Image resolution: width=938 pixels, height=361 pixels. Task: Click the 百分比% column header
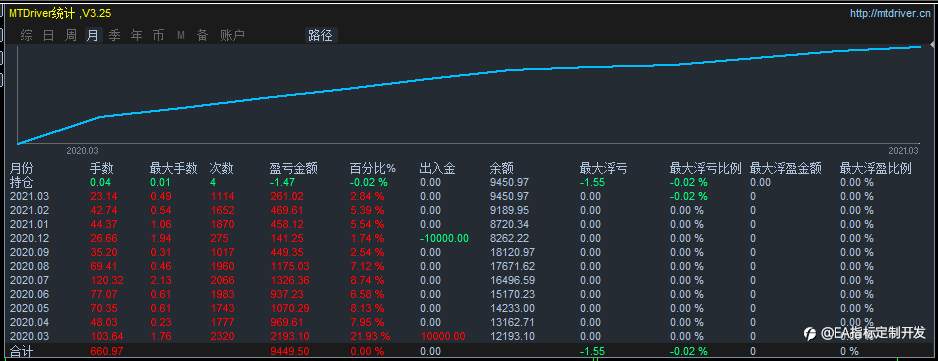click(x=373, y=169)
